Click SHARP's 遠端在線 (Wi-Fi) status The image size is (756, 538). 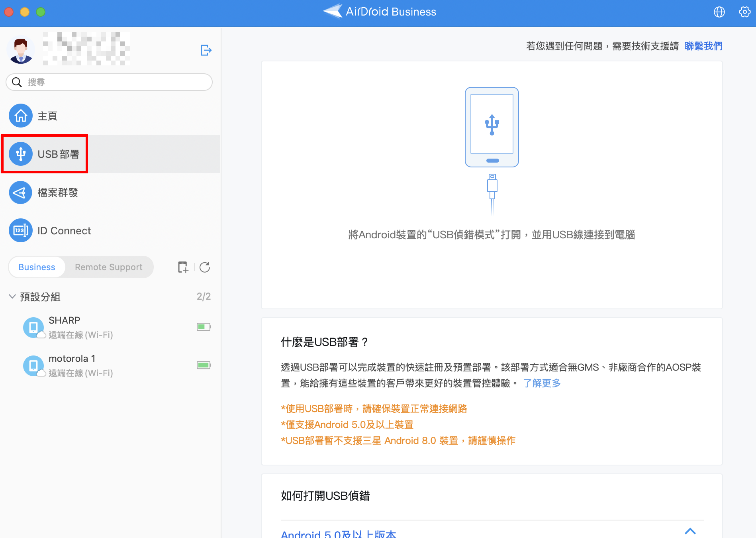point(81,335)
